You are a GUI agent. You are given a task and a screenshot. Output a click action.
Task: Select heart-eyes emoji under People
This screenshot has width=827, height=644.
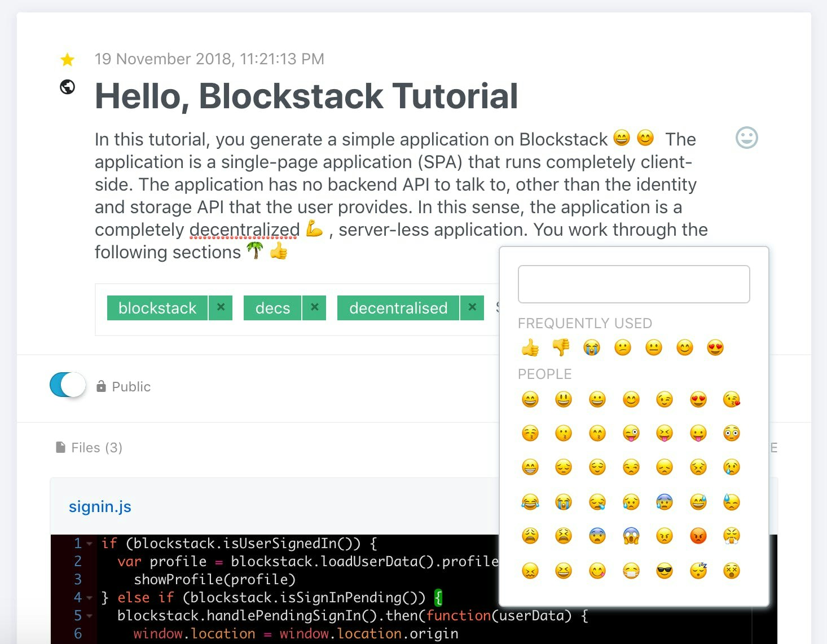[x=698, y=400]
